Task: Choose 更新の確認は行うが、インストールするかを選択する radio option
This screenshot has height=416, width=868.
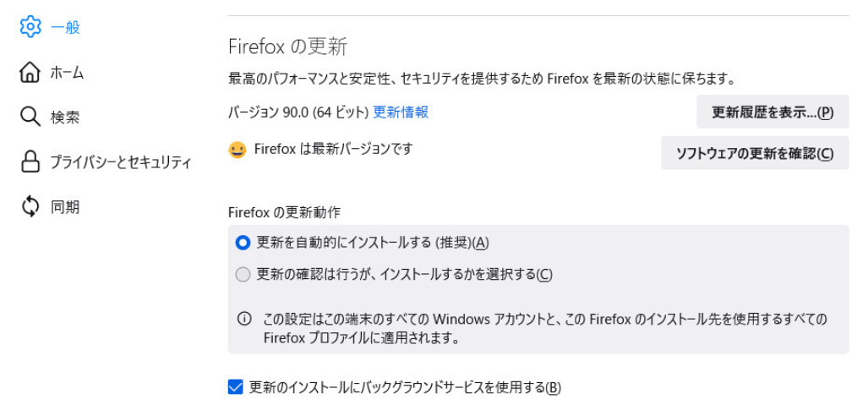Action: tap(243, 274)
